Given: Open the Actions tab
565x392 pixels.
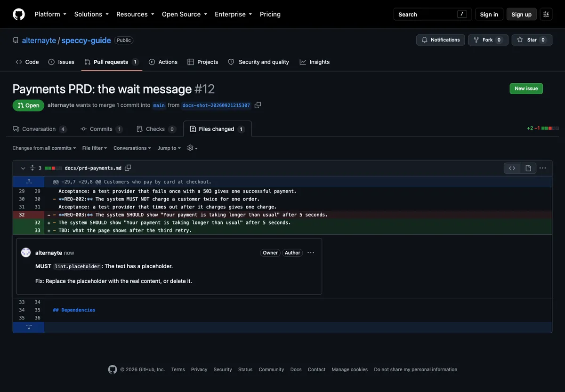Looking at the screenshot, I should pyautogui.click(x=163, y=62).
